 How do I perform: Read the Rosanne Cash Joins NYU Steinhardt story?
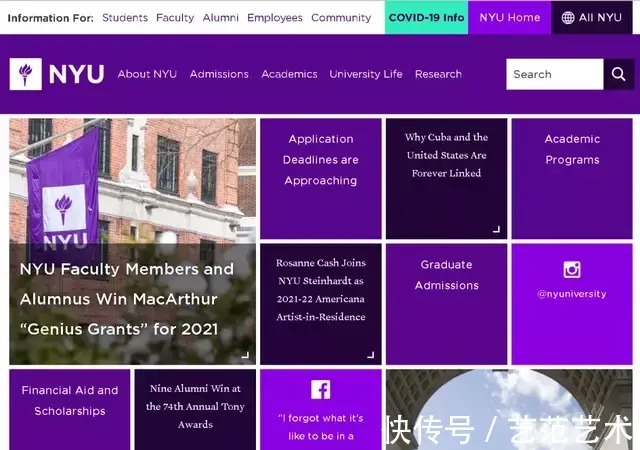tap(321, 304)
